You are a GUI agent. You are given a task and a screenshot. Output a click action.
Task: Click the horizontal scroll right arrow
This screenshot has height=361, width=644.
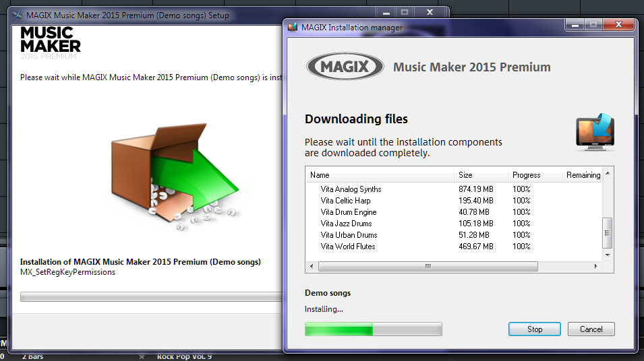tap(596, 266)
